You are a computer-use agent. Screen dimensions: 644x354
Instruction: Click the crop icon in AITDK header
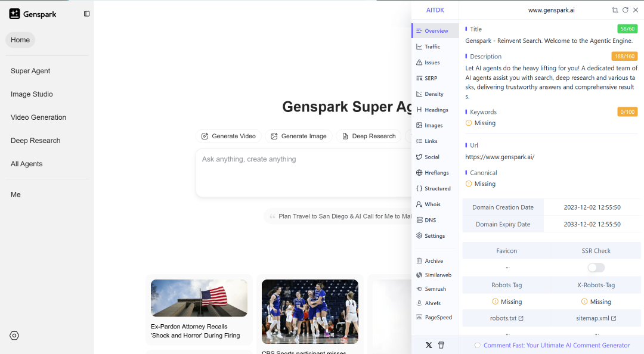[615, 10]
